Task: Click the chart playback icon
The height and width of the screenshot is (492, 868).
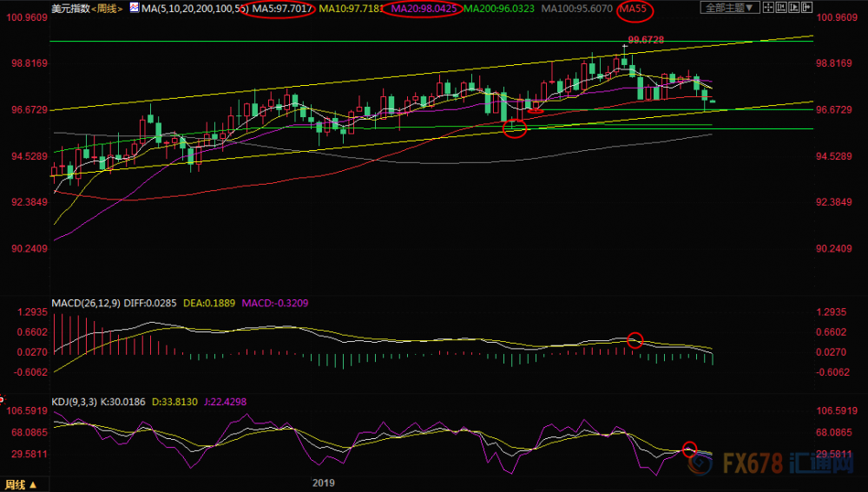Action: pos(794,8)
